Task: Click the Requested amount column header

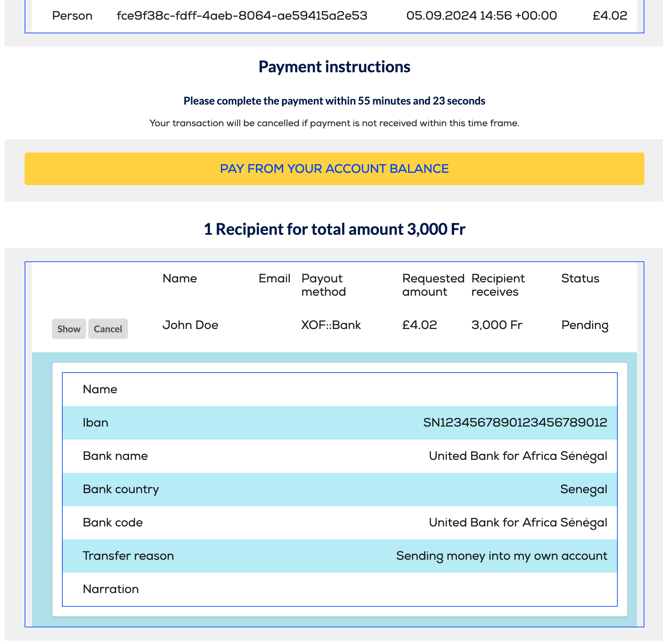Action: pos(433,285)
